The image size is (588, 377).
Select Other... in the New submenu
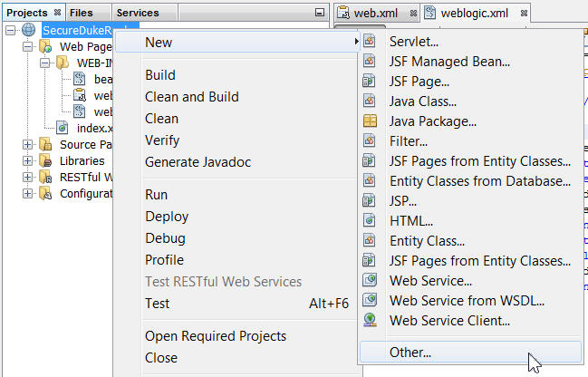click(x=410, y=352)
